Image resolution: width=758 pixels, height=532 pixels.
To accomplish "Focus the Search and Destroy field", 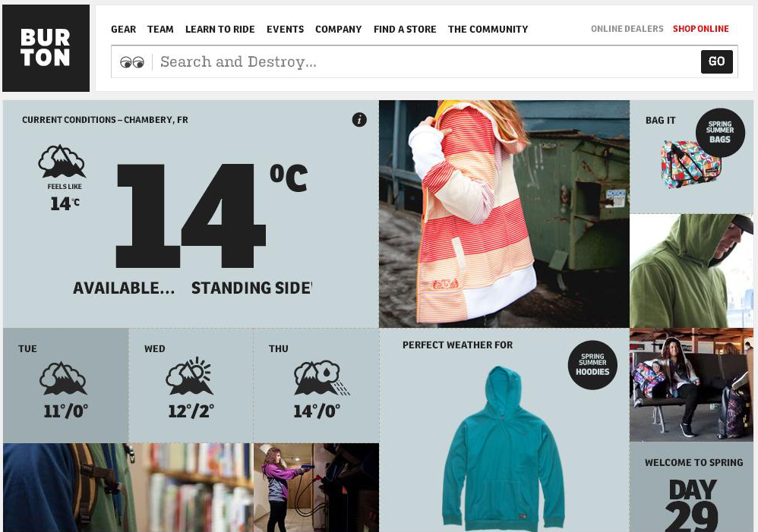I will (425, 61).
